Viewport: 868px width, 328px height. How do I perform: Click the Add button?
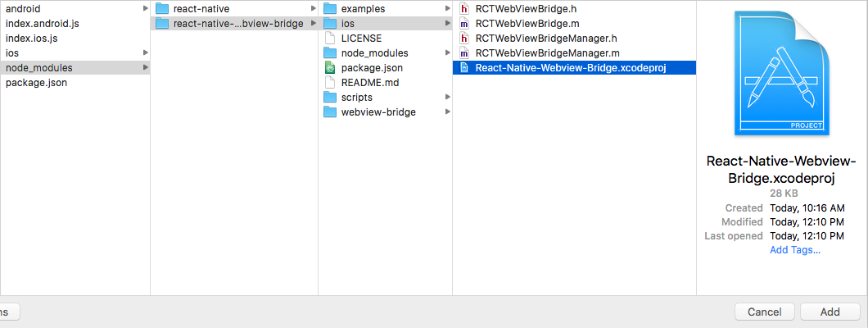[830, 312]
